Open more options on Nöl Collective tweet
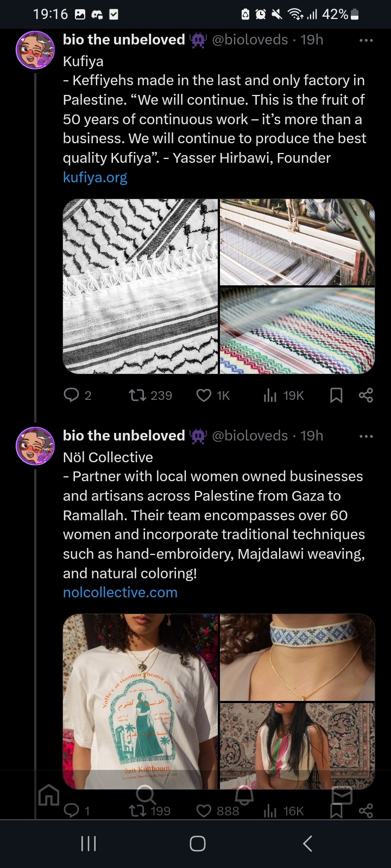This screenshot has width=391, height=868. [366, 436]
